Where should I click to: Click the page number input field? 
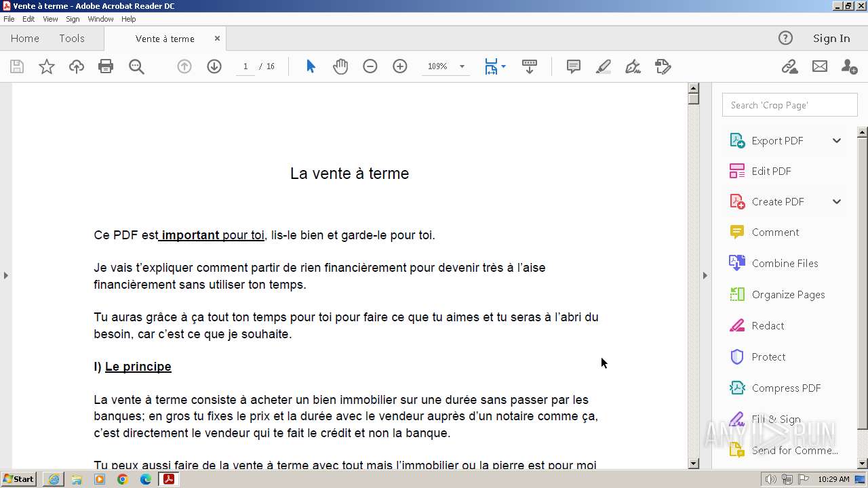[245, 66]
